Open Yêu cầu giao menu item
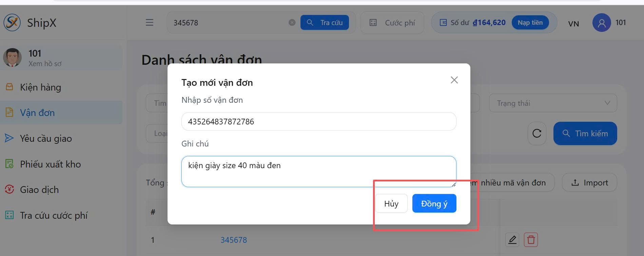This screenshot has width=644, height=256. click(61, 138)
